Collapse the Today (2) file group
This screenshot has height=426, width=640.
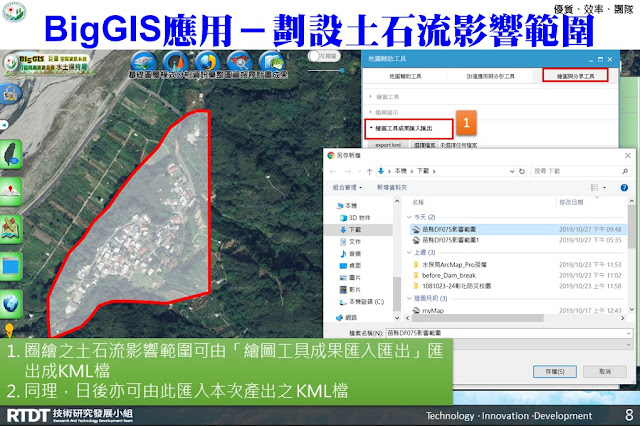click(409, 217)
